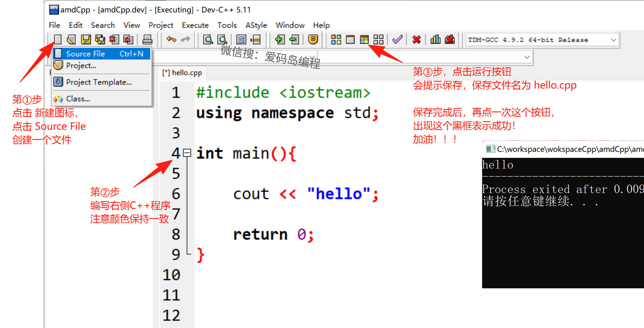
Task: Choose Project Template... from dropdown menu
Action: tap(99, 82)
